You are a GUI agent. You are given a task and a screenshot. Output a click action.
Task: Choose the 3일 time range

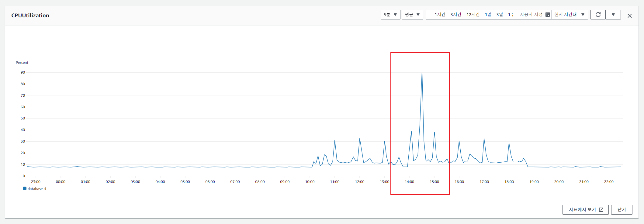[x=499, y=15]
